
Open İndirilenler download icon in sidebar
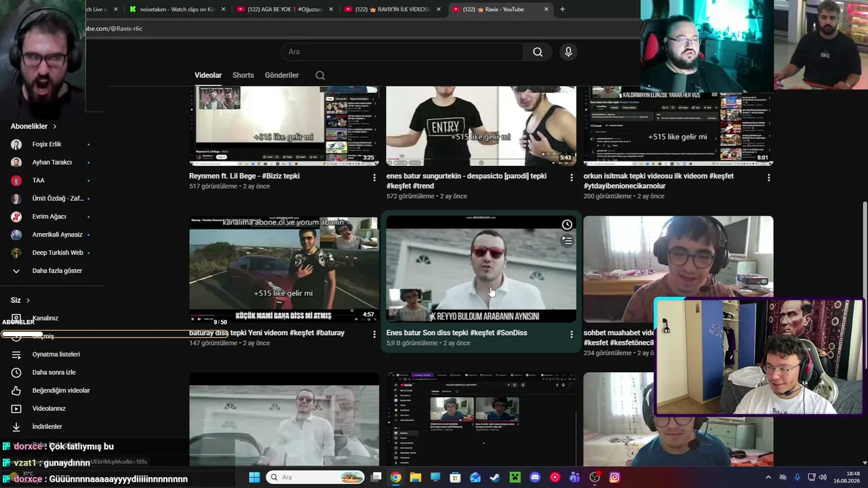click(16, 427)
